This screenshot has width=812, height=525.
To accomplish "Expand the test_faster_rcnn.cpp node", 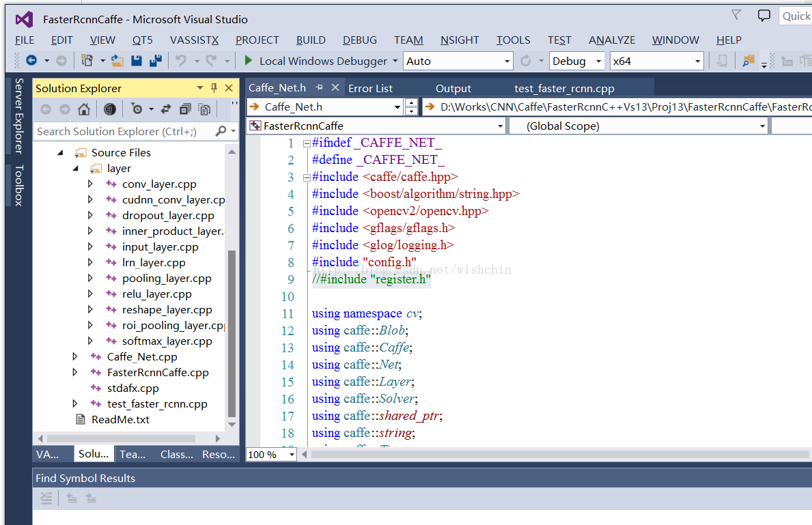I will pos(75,403).
